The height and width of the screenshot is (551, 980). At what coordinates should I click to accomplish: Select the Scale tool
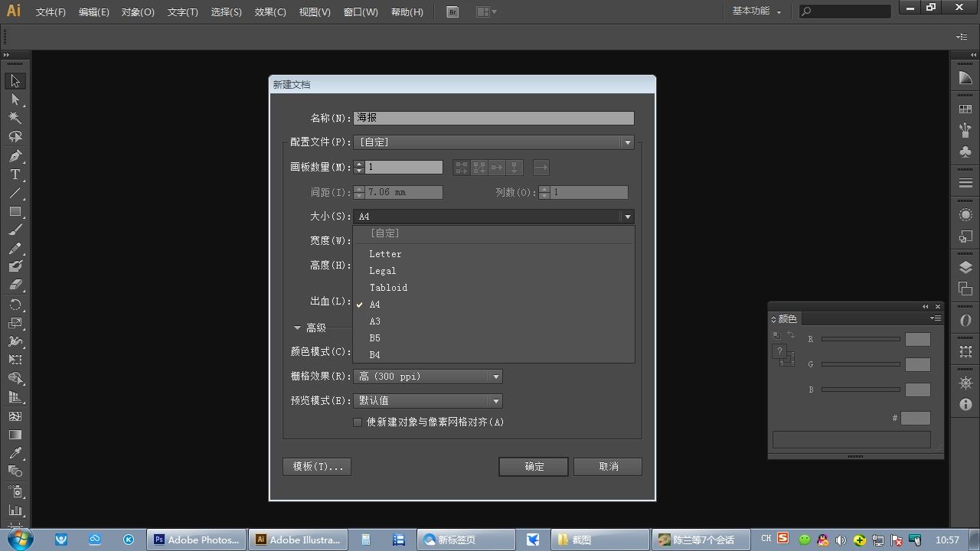(x=15, y=323)
